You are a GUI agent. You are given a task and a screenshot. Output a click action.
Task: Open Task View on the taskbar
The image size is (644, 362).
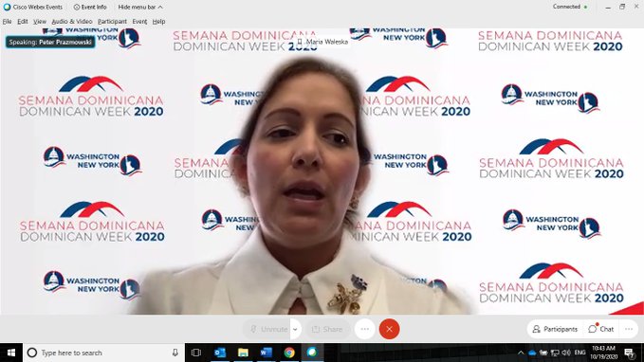[196, 353]
